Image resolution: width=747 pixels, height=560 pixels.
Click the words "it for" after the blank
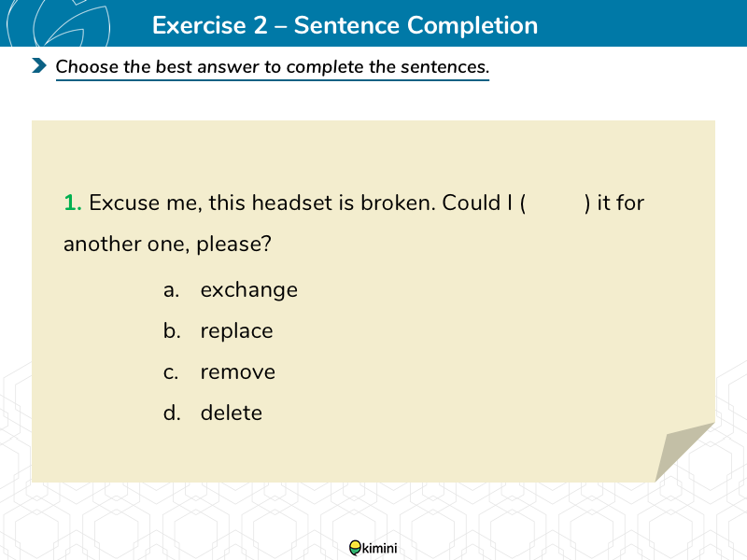[620, 203]
